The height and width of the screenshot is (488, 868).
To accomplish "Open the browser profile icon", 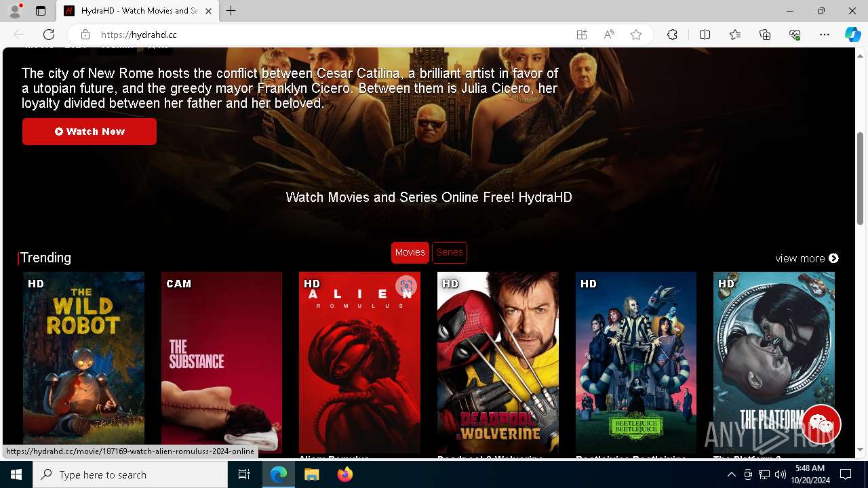I will point(15,11).
